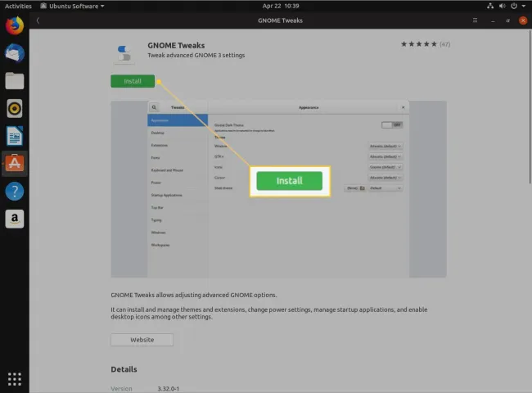Viewport: 532px width, 393px height.
Task: Open Firefox from the dock
Action: (15, 25)
